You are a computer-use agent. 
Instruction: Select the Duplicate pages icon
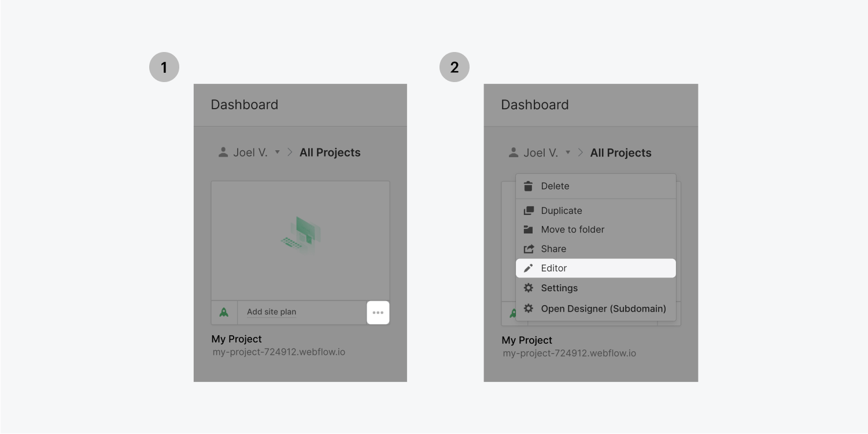[x=528, y=210]
